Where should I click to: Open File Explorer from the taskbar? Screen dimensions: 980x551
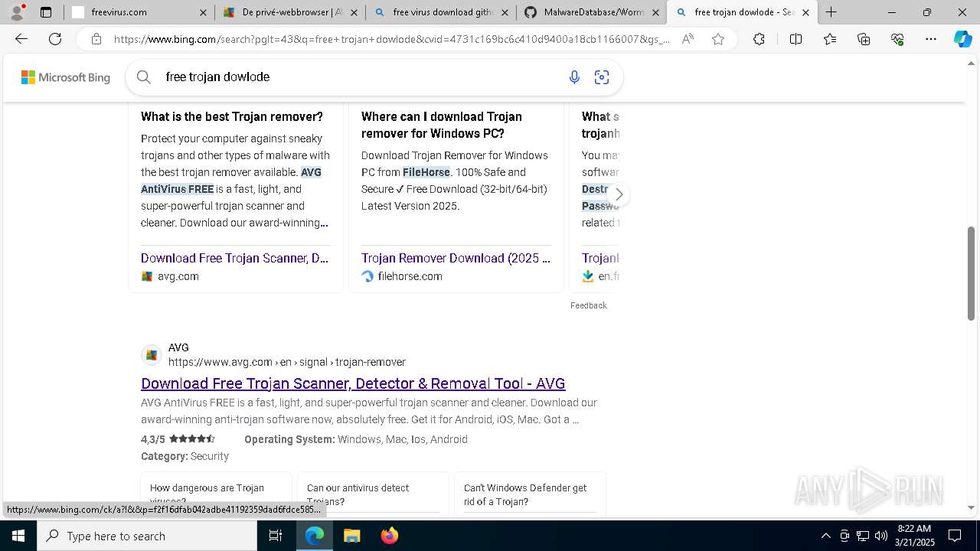point(351,536)
